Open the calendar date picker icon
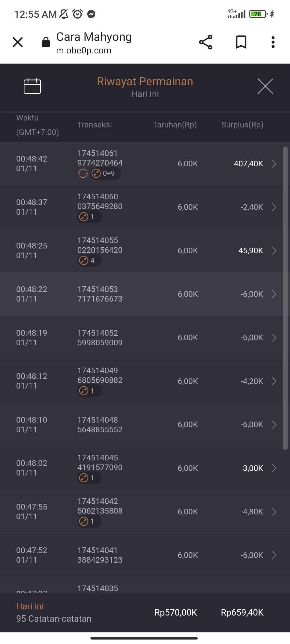Image resolution: width=290 pixels, height=644 pixels. click(x=32, y=86)
